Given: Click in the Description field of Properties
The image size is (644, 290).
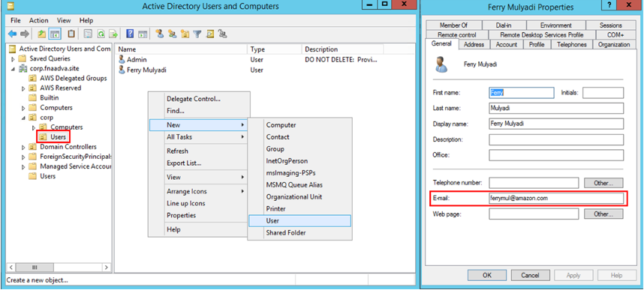Looking at the screenshot, I should (556, 139).
